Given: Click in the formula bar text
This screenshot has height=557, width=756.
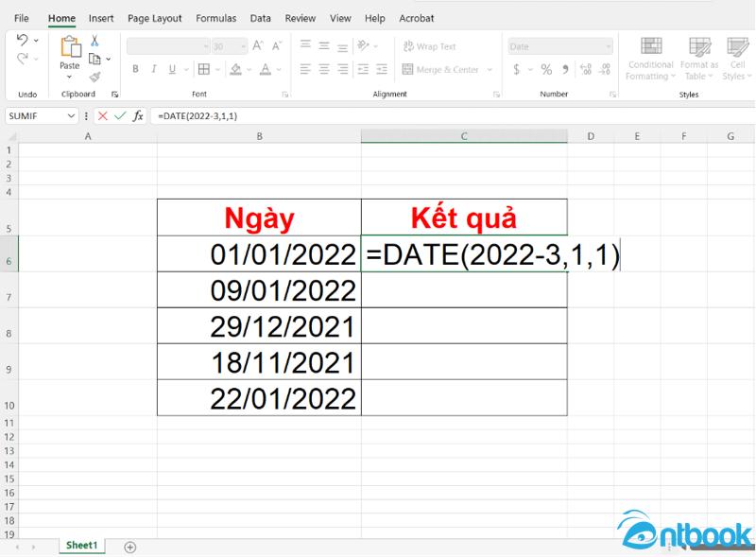Looking at the screenshot, I should point(198,115).
